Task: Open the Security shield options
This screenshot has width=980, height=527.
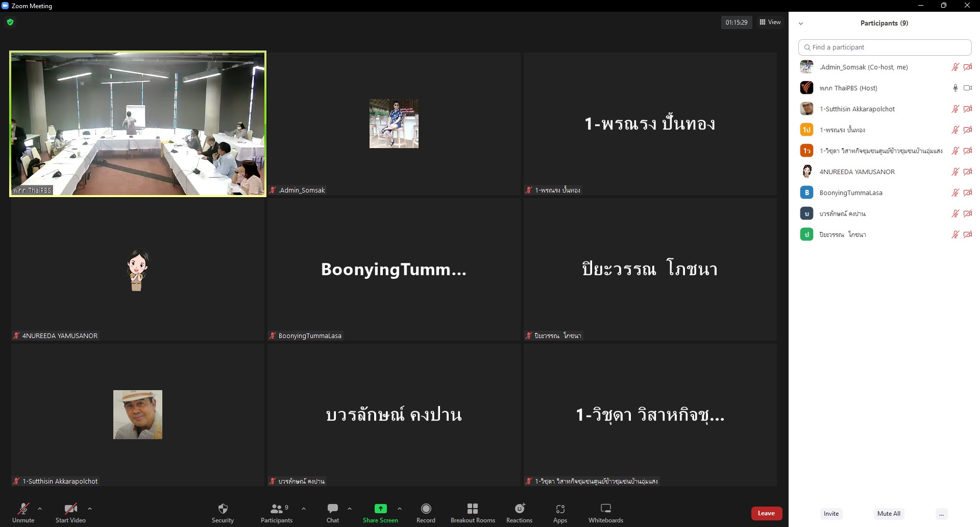Action: tap(223, 513)
